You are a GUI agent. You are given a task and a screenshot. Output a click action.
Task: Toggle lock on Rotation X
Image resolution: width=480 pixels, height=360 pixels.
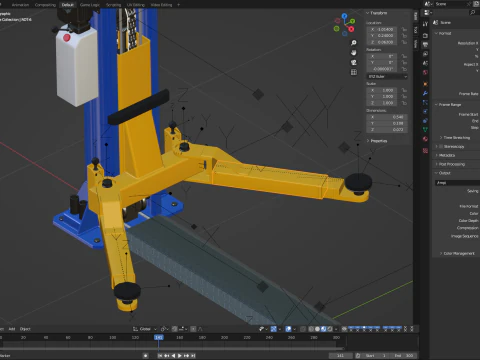click(x=404, y=56)
